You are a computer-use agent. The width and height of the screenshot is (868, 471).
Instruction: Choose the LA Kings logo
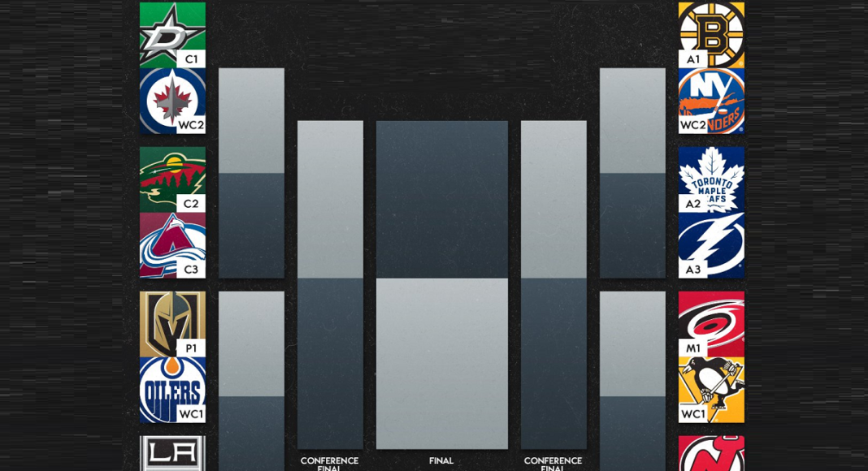click(x=173, y=453)
